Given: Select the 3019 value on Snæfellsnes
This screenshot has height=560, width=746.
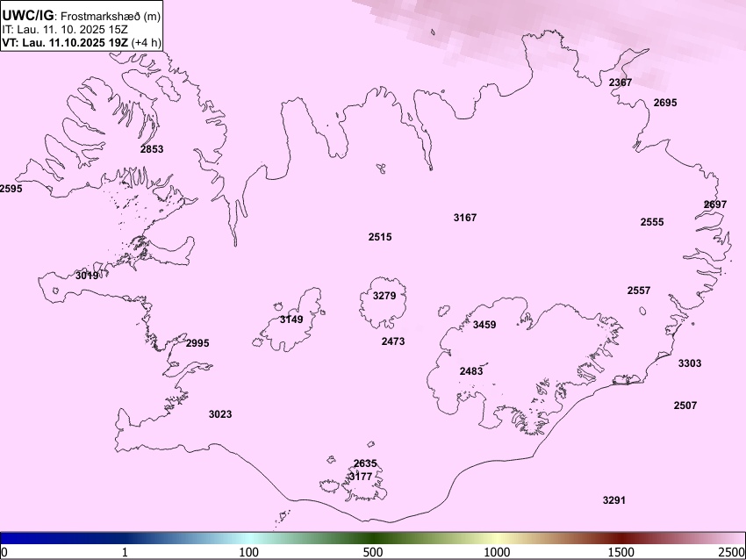Looking at the screenshot, I should pos(87,276).
